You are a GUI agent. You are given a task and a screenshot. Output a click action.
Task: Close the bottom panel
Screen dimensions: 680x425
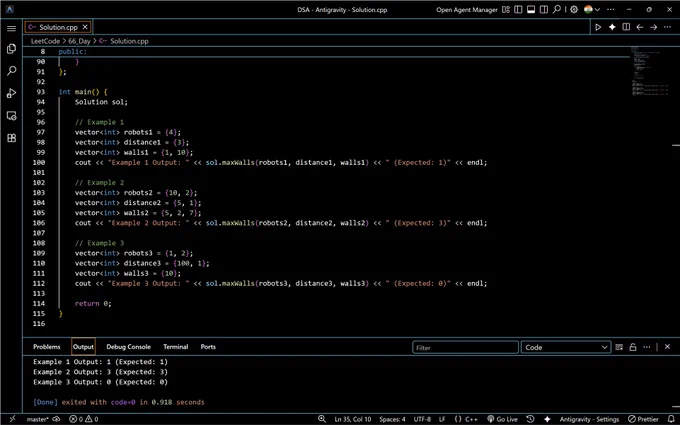click(x=667, y=347)
